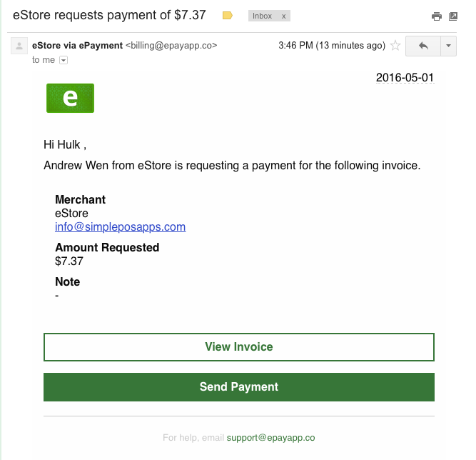Click the View Invoice button

239,347
